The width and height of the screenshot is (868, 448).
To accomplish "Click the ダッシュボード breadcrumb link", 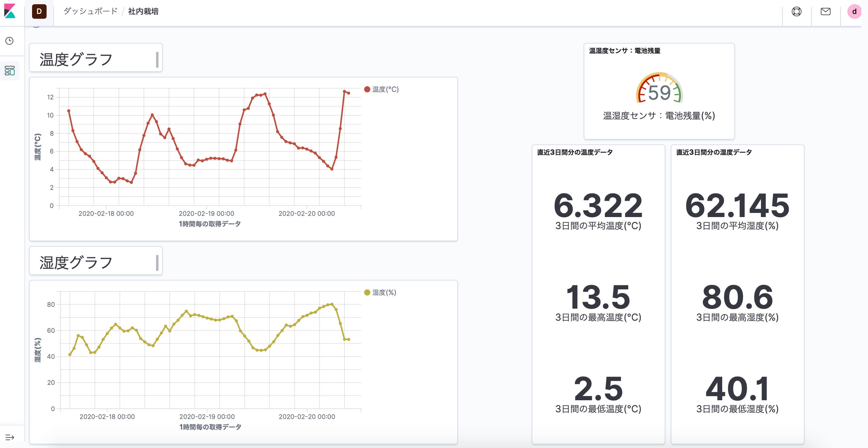I will (x=90, y=11).
